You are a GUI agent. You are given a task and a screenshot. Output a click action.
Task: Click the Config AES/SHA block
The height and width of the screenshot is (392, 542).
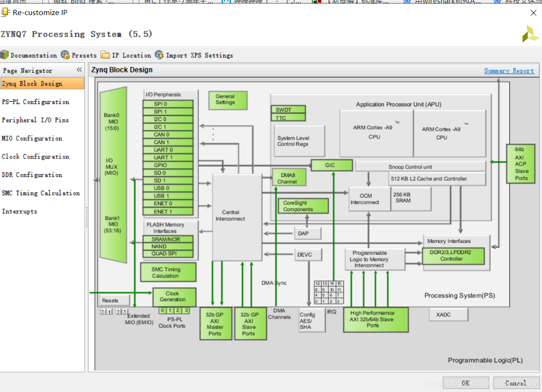pyautogui.click(x=312, y=320)
